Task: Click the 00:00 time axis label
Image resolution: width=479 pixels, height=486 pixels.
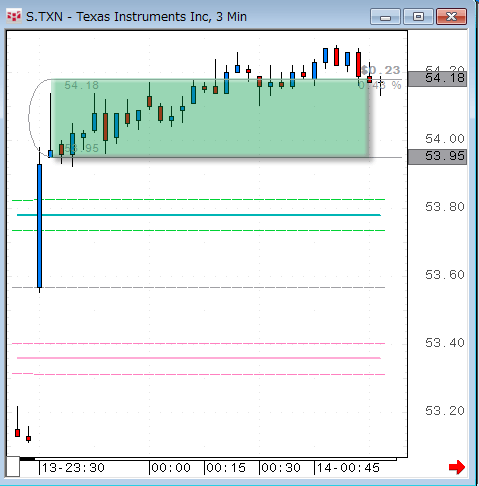Action: click(171, 468)
